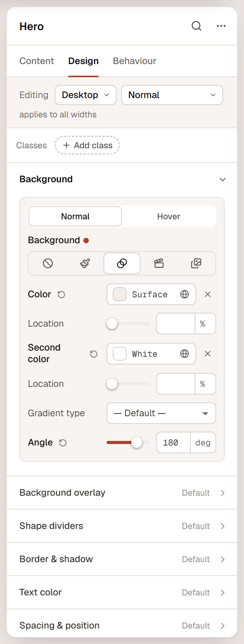The image size is (244, 644).
Task: Click the Angle value field showing 180
Action: [x=173, y=442]
